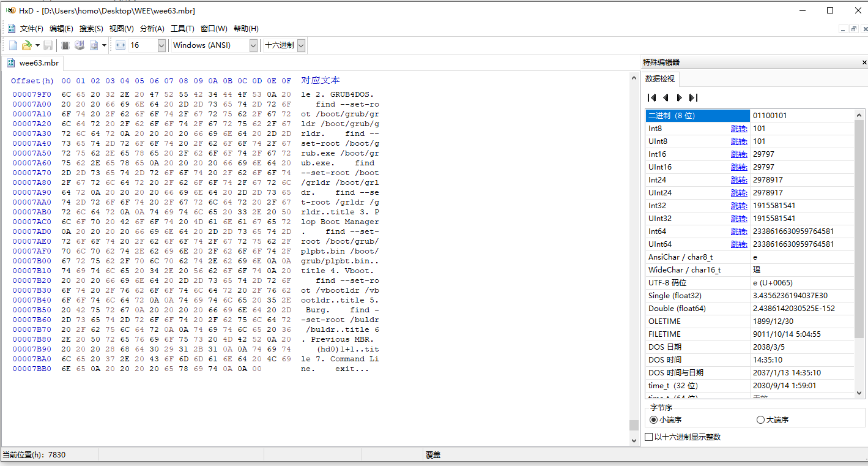Select the Single (float32) row
Viewport: 868px width, 466px height.
pos(749,296)
